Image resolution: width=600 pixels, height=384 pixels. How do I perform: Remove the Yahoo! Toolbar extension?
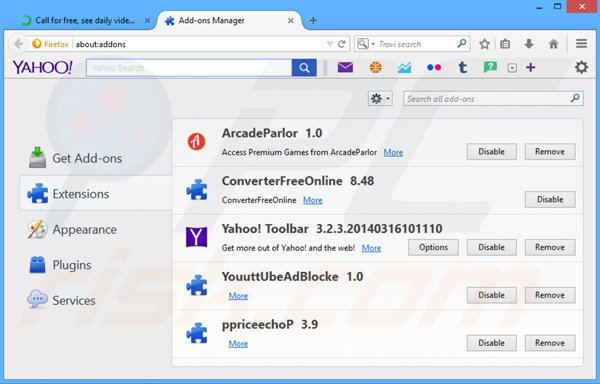tap(550, 247)
